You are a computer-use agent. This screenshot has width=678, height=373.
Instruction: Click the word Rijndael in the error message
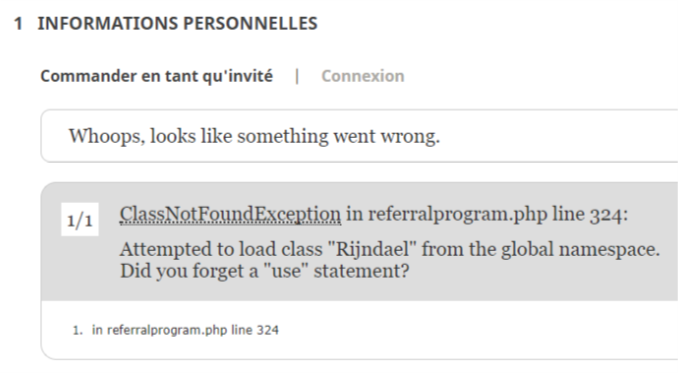click(372, 249)
